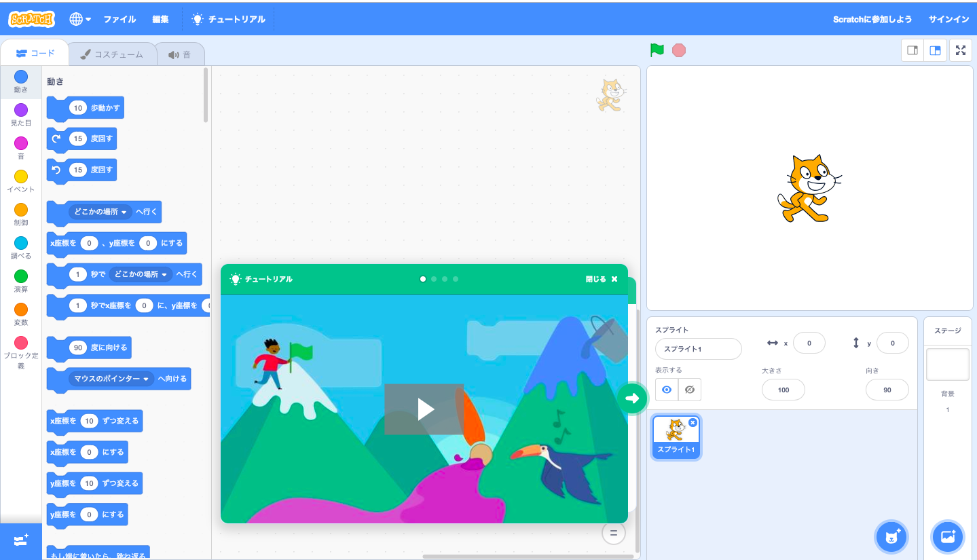Expand マウスのポインター dropdown in へ向ける block

click(145, 379)
